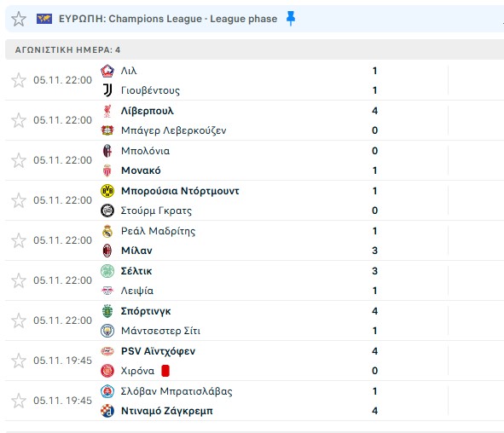This screenshot has height=433, width=504.
Task: Click the Liverpool club crest
Action: (107, 111)
